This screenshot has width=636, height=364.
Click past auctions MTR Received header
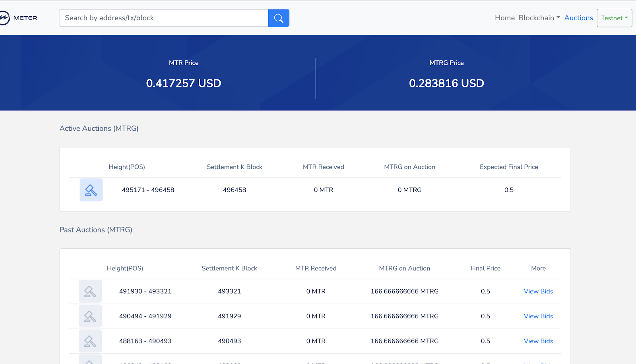[x=316, y=268]
